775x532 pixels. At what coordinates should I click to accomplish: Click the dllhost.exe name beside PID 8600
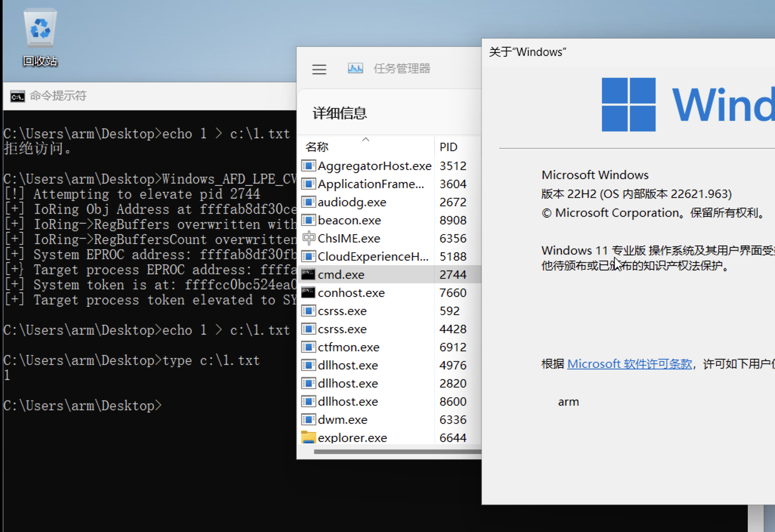348,401
